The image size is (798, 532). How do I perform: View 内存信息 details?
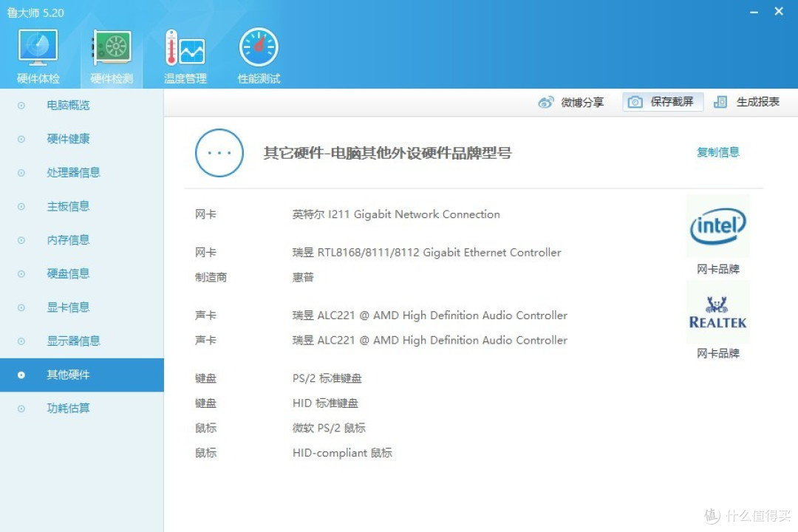[x=69, y=239]
